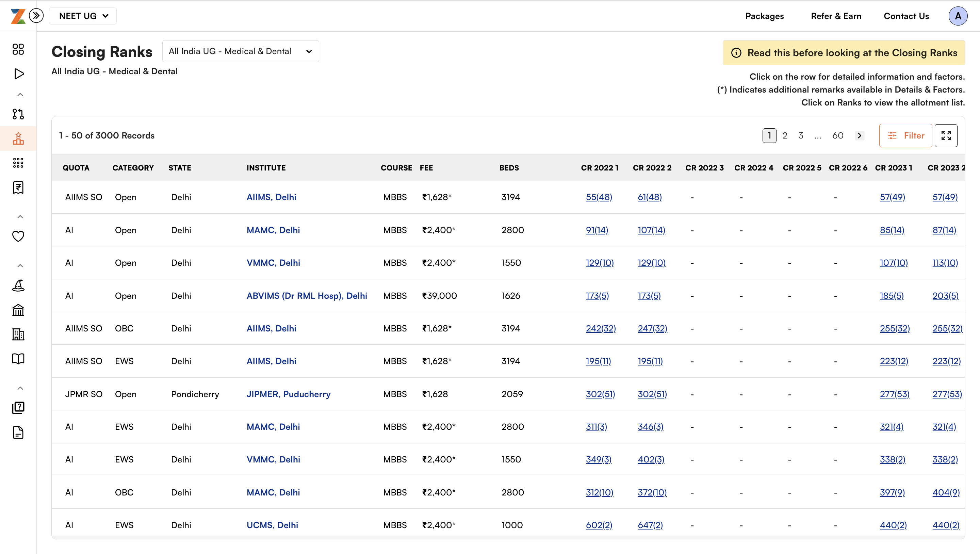Click the BEDS column header

point(509,168)
